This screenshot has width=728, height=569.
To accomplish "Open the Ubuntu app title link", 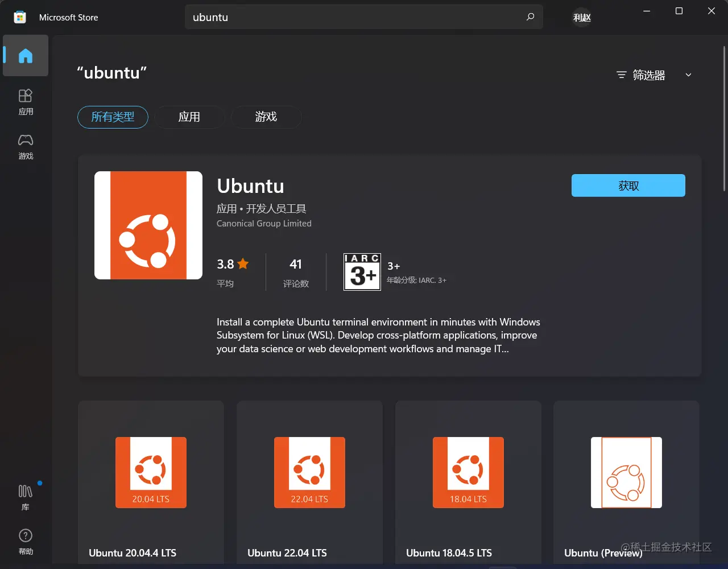I will pos(250,186).
